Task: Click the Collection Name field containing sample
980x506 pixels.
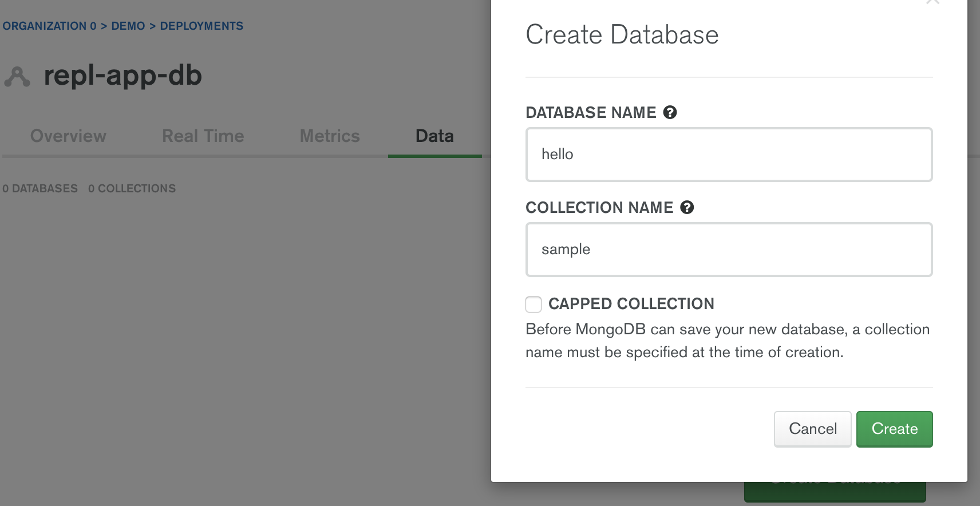Action: [x=729, y=250]
